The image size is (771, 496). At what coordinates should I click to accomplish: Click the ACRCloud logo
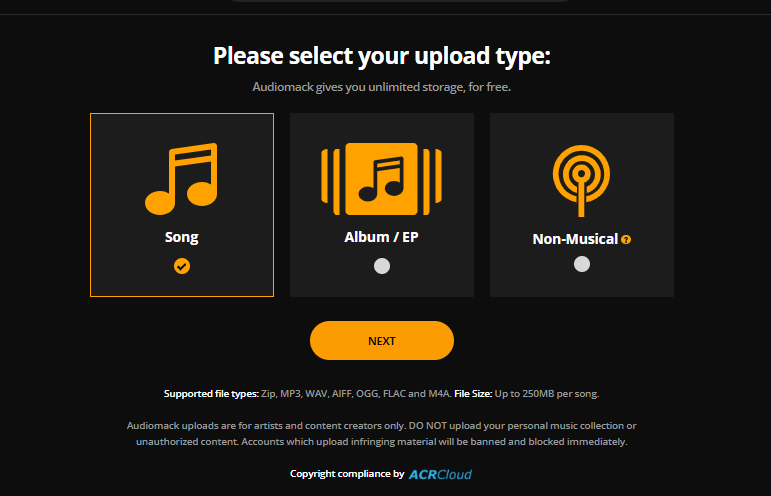[440, 474]
